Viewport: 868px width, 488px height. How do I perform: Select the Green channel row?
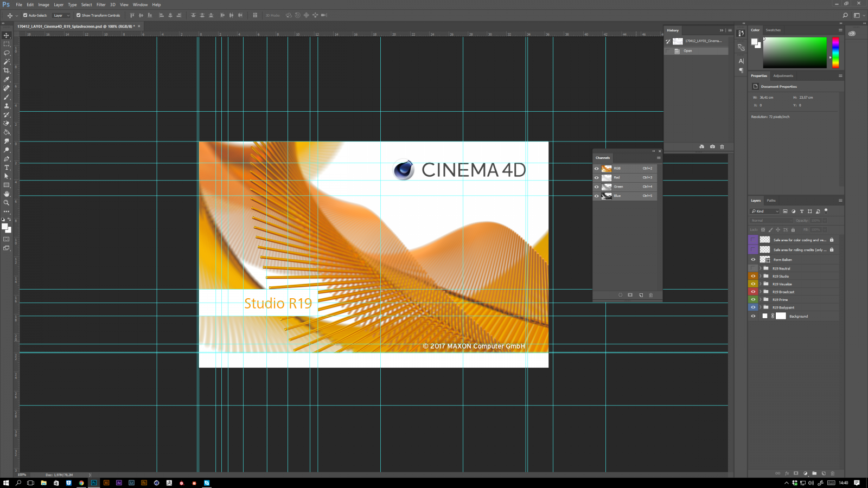pyautogui.click(x=625, y=187)
